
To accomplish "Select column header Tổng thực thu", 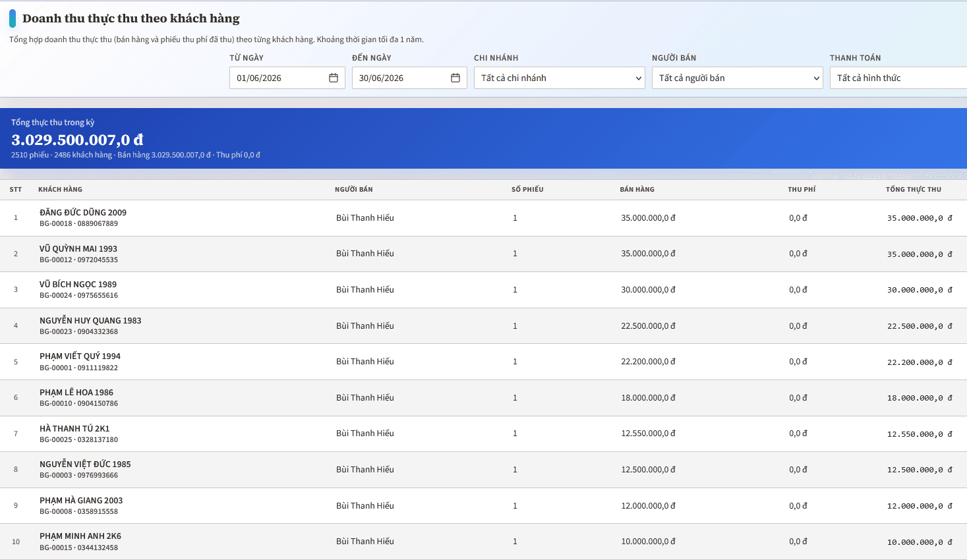I will click(914, 189).
